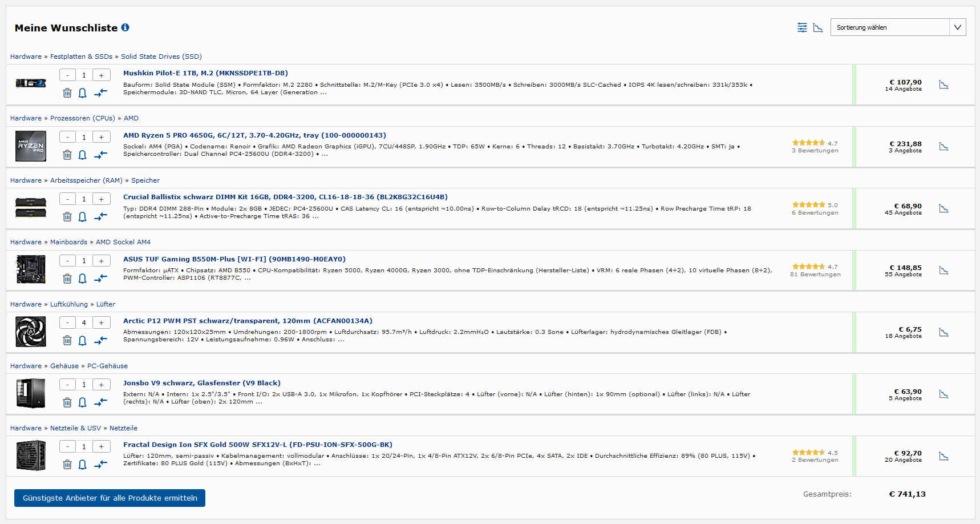
Task: Increase quantity of Crucial Ballistix with plus
Action: click(102, 199)
